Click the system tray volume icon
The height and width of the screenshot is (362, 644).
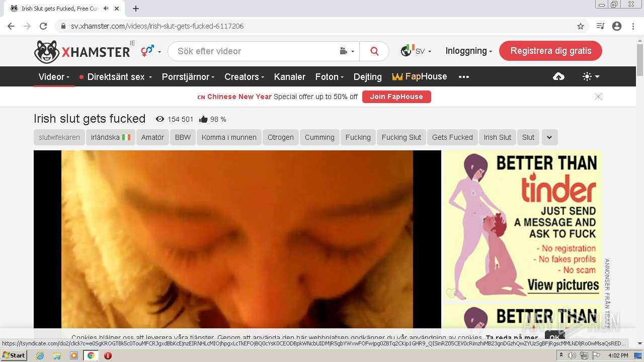click(x=572, y=355)
